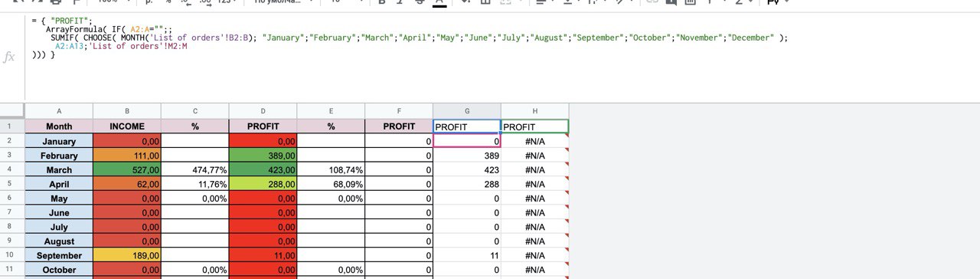The height and width of the screenshot is (279, 980).
Task: Select the July month cell
Action: [59, 227]
